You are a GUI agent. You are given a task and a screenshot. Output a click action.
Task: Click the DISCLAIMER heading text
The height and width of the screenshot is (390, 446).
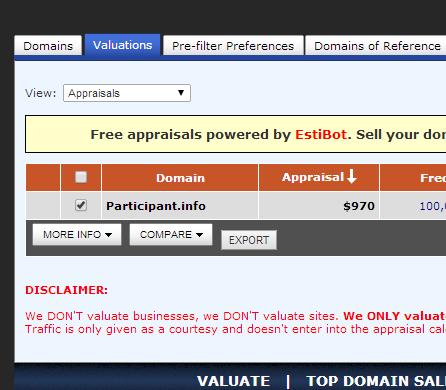pyautogui.click(x=67, y=290)
